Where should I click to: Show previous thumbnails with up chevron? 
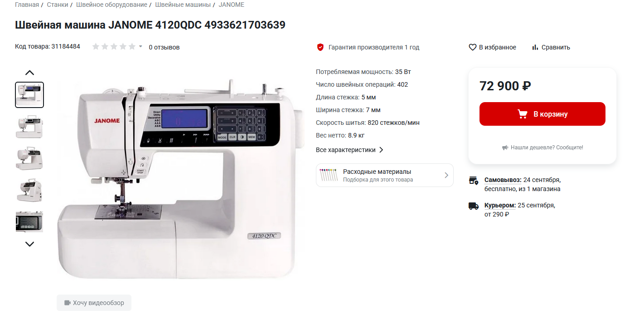pyautogui.click(x=29, y=73)
